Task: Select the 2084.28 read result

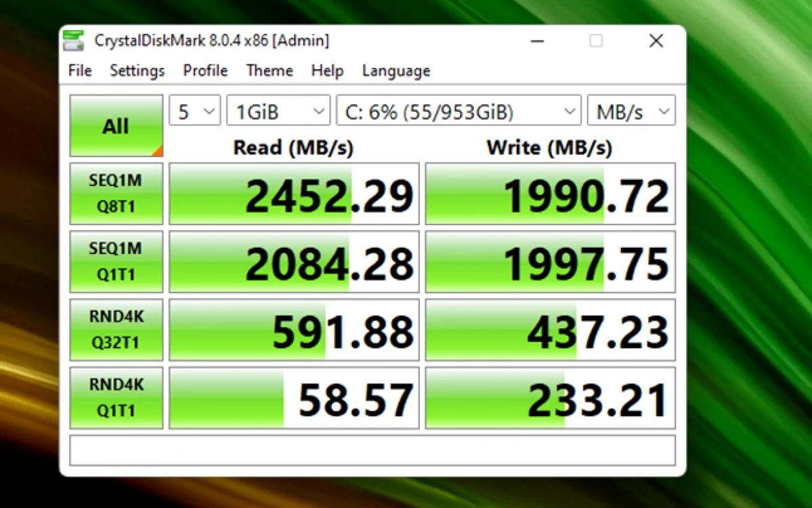Action: pos(294,261)
